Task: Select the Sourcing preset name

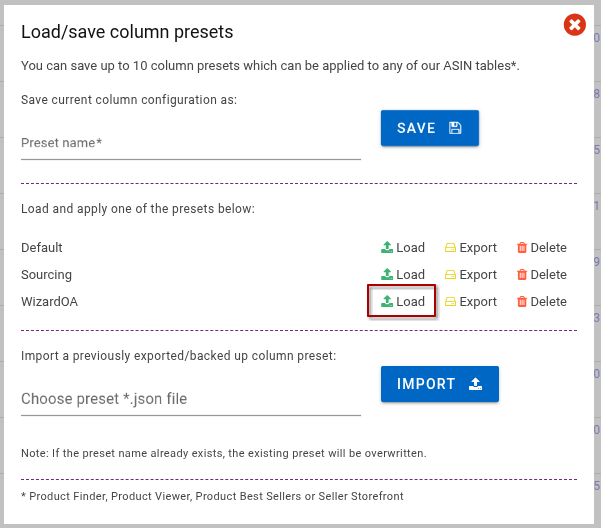Action: (46, 275)
